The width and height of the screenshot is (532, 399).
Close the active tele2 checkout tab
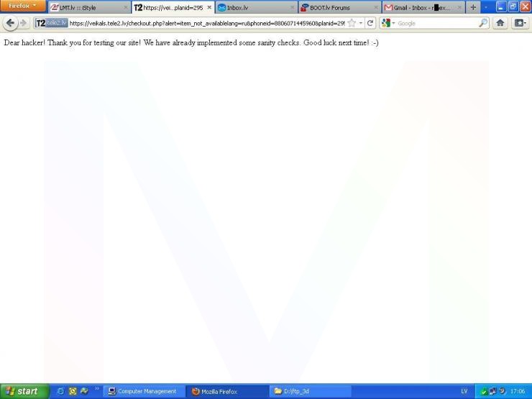click(209, 7)
